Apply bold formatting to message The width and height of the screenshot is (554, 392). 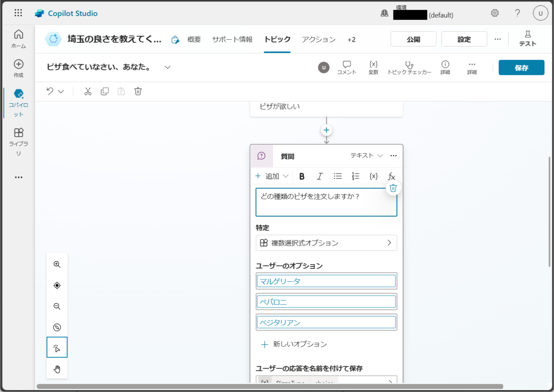click(x=302, y=176)
